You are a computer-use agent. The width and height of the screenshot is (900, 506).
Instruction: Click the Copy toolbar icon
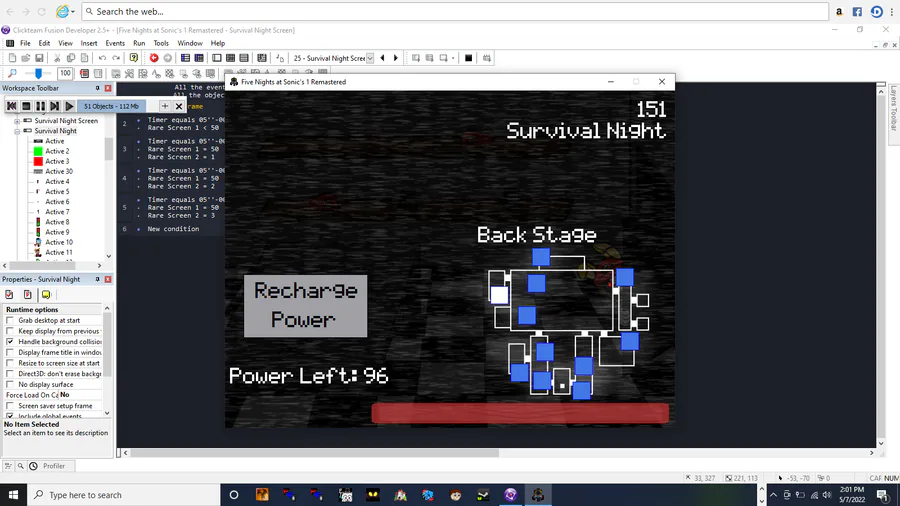(71, 58)
